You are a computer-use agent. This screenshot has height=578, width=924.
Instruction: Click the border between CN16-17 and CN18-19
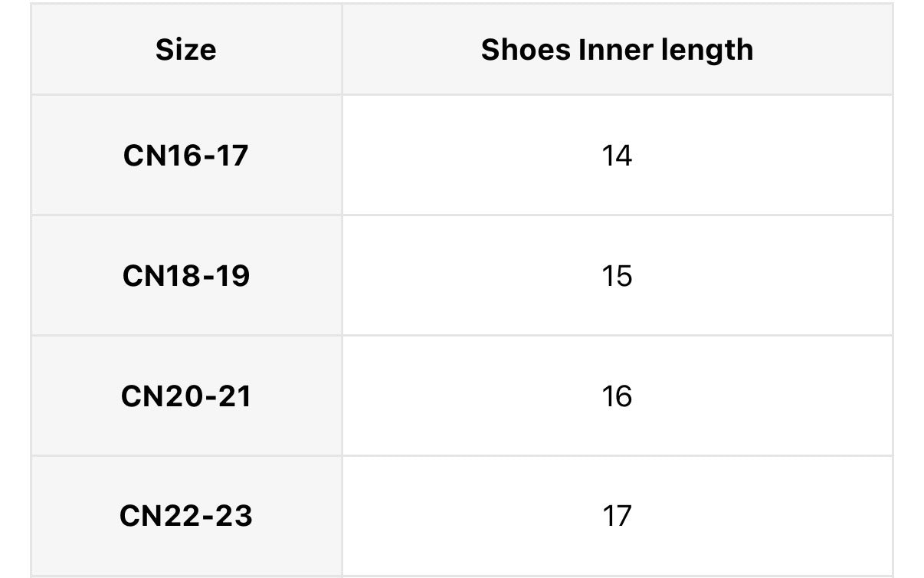point(186,215)
